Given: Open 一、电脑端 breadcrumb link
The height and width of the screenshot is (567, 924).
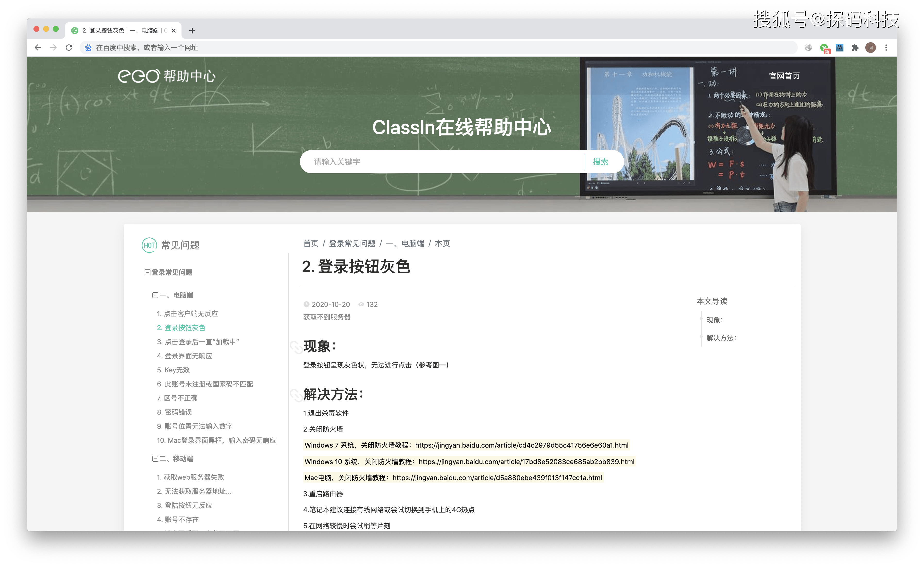Looking at the screenshot, I should pos(405,243).
